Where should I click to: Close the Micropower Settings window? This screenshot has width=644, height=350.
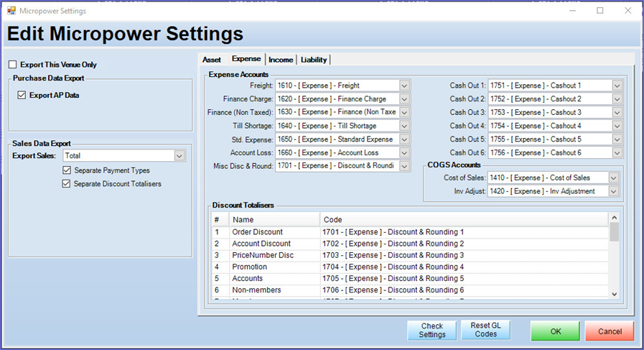pyautogui.click(x=628, y=11)
